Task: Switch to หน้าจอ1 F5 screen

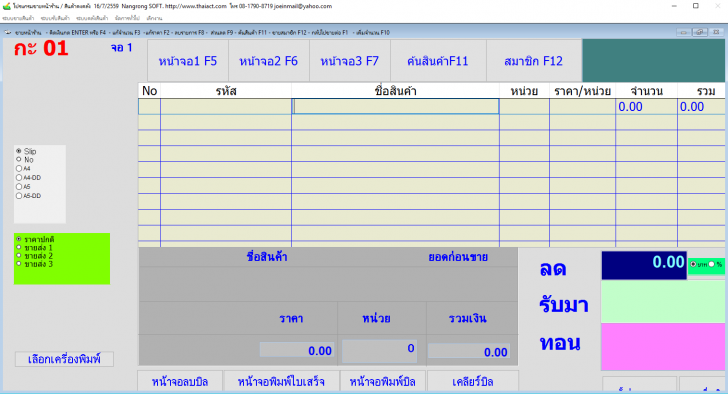Action: (x=188, y=61)
